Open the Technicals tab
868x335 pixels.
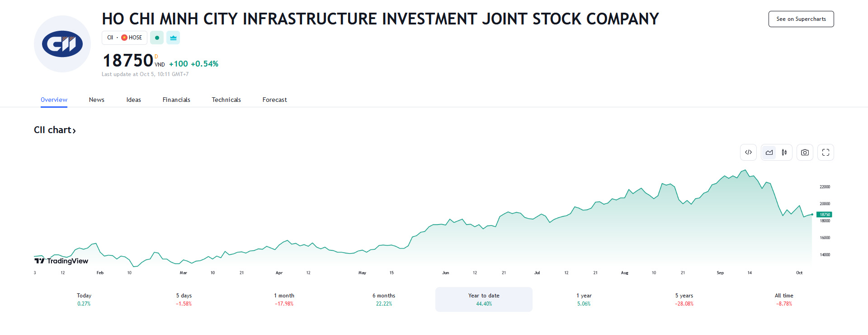(x=226, y=100)
